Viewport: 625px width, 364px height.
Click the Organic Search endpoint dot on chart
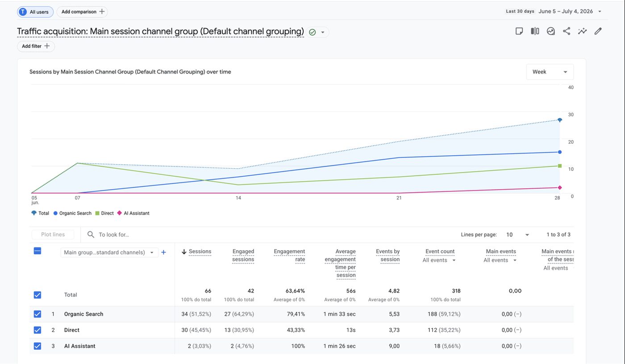coord(560,152)
